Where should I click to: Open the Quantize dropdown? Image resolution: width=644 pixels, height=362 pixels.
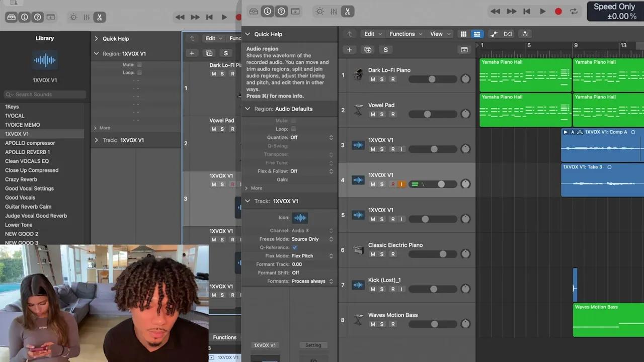point(311,137)
